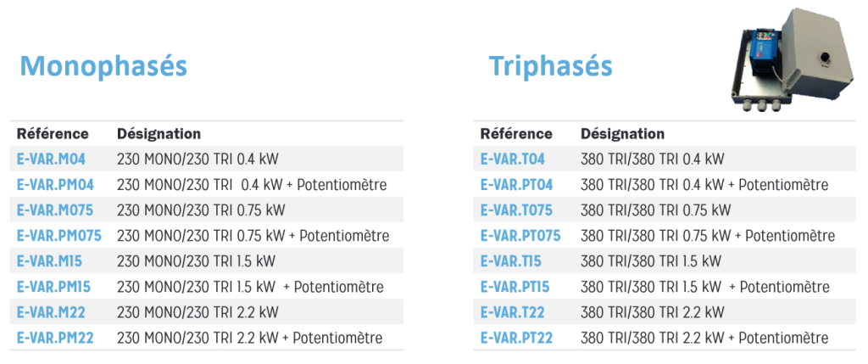Click the E-VAR.T075 reference
868x364 pixels.
coord(516,210)
